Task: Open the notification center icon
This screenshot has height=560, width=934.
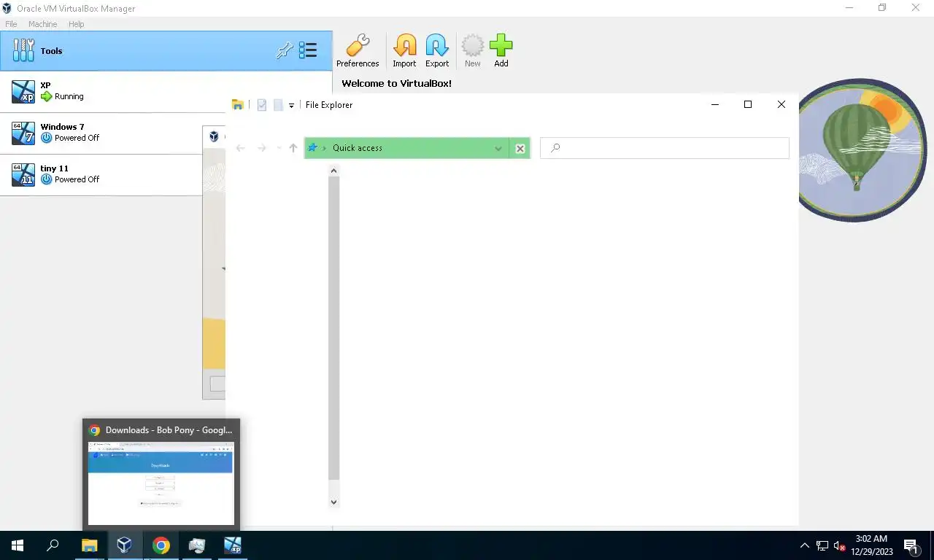Action: pyautogui.click(x=911, y=545)
